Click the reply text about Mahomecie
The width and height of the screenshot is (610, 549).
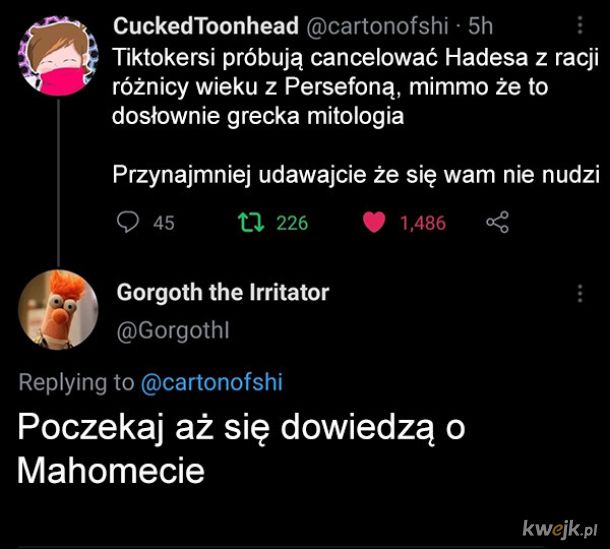244,447
